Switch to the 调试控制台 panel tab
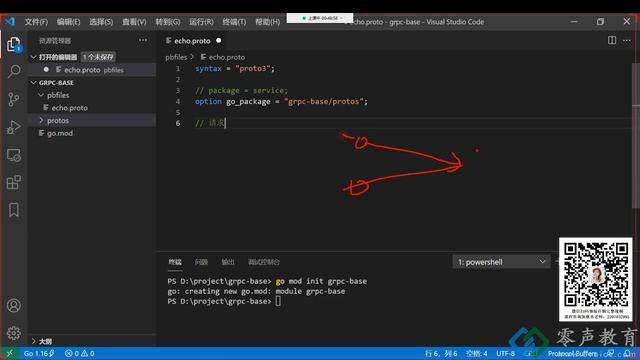This screenshot has width=640, height=360. [x=264, y=262]
